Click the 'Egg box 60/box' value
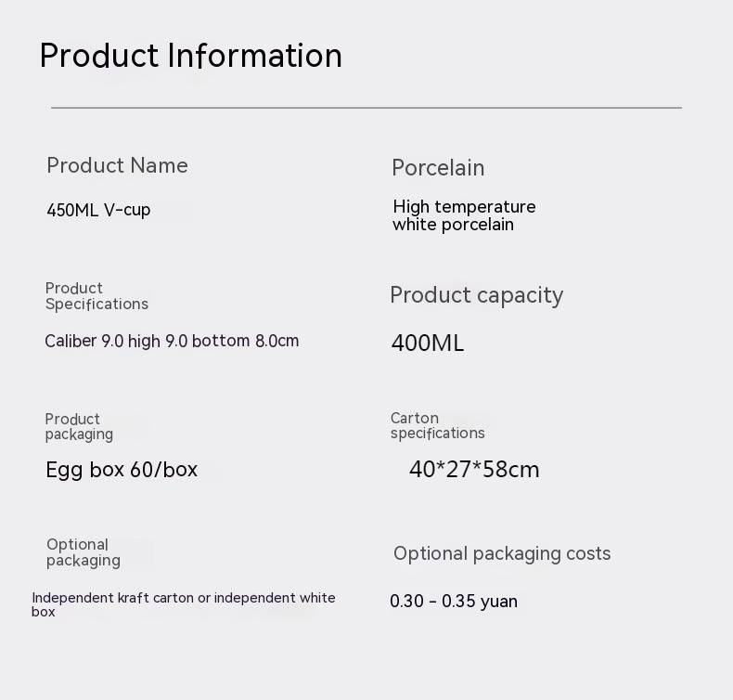The height and width of the screenshot is (700, 733). [x=122, y=470]
